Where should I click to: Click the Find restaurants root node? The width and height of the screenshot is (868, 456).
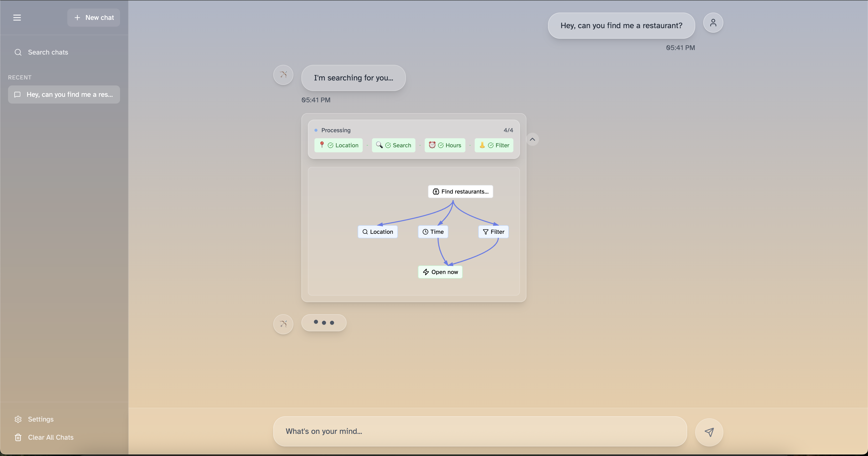click(460, 192)
